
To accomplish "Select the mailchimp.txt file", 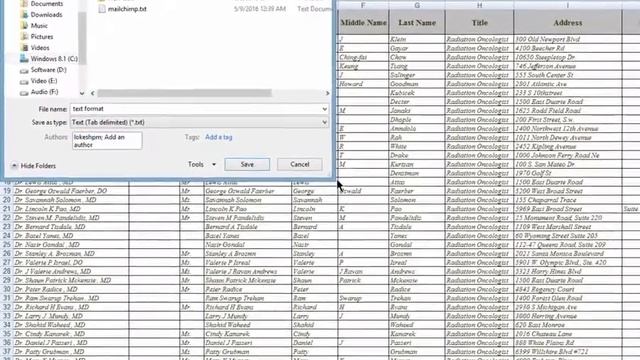I will (127, 9).
